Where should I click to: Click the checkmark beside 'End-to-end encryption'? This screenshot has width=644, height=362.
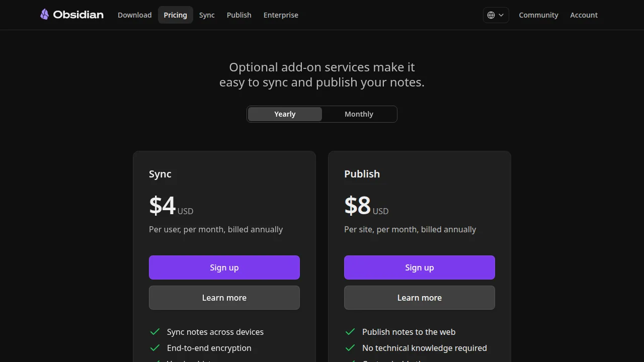pos(155,348)
